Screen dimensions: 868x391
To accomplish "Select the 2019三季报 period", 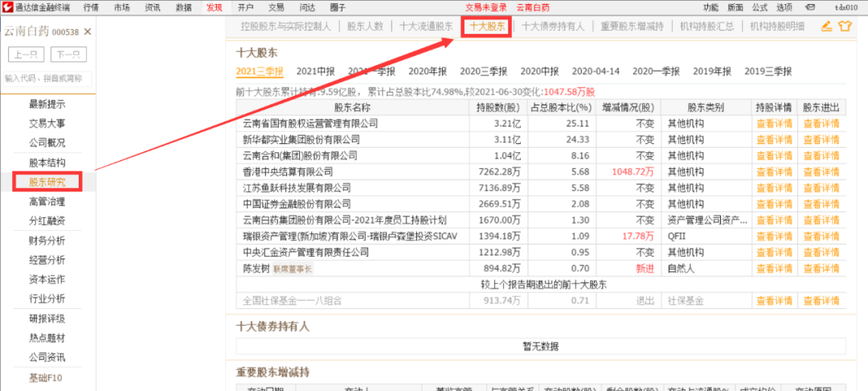I will [768, 71].
